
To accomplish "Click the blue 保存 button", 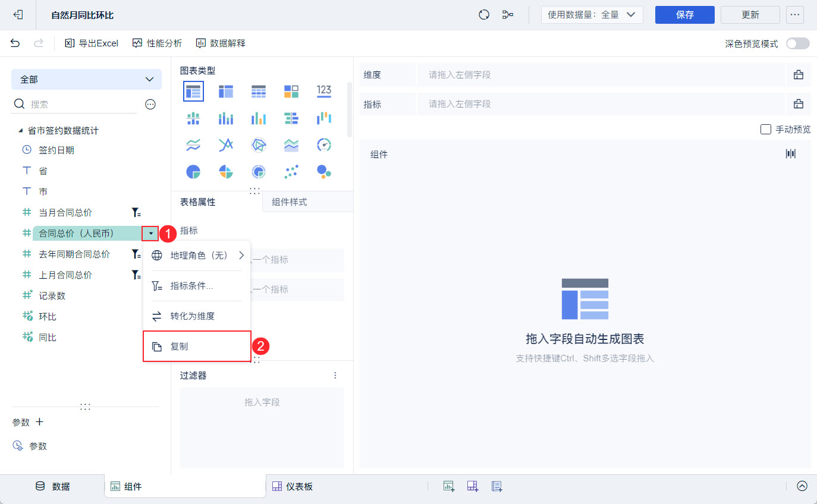I will point(685,15).
